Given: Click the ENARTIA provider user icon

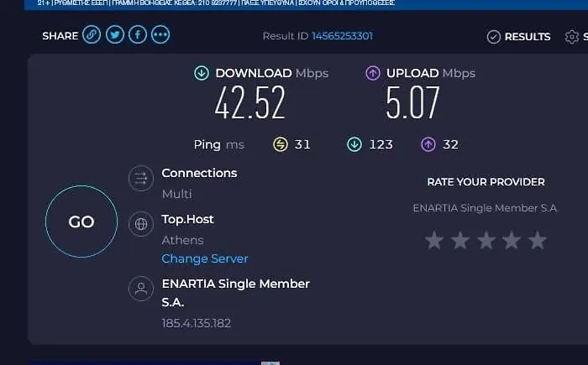Looking at the screenshot, I should [141, 289].
